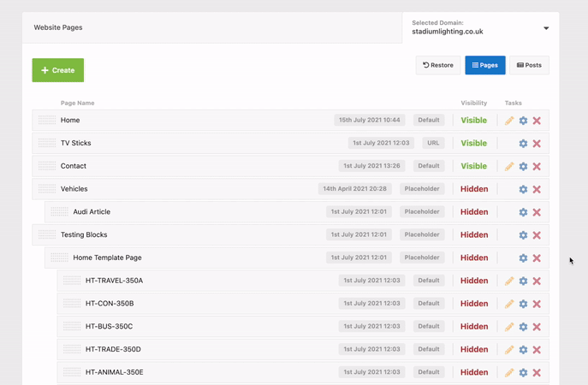This screenshot has width=588, height=385.
Task: Switch to the Posts tab
Action: click(529, 65)
